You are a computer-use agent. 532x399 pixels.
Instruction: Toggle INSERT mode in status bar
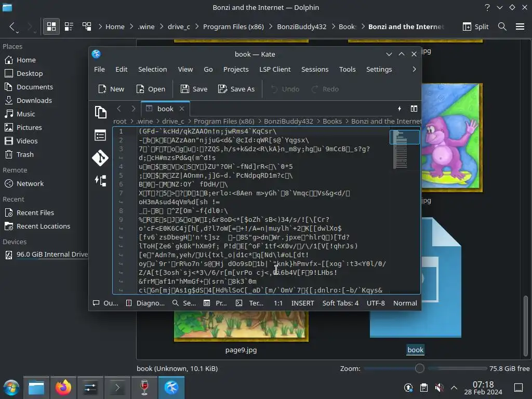303,303
